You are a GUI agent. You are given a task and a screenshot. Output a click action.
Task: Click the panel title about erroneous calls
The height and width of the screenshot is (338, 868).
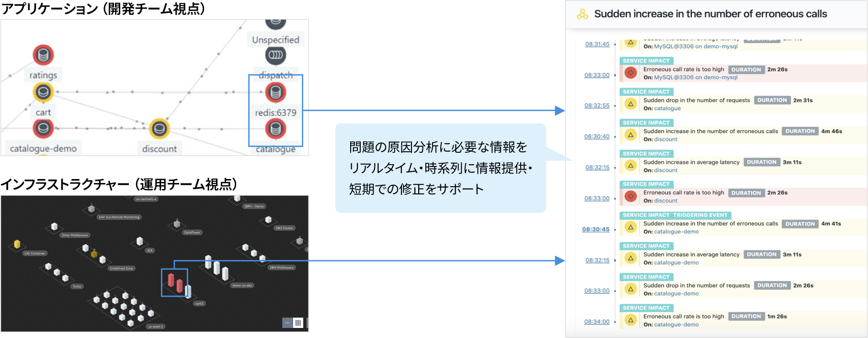[711, 14]
